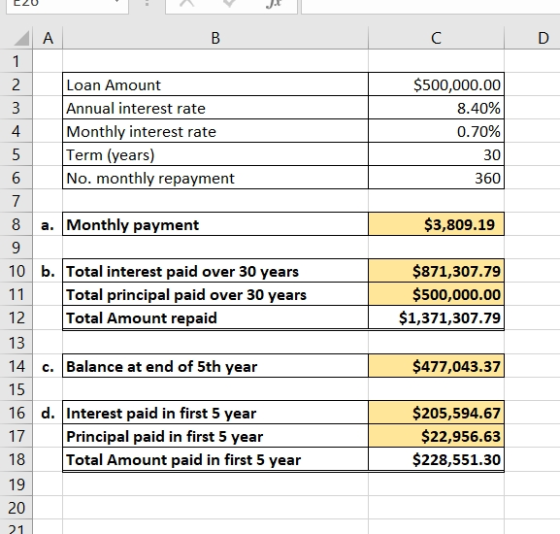Click the Cancel X formula bar icon
Viewport: 560px width, 534px height.
coord(187,3)
